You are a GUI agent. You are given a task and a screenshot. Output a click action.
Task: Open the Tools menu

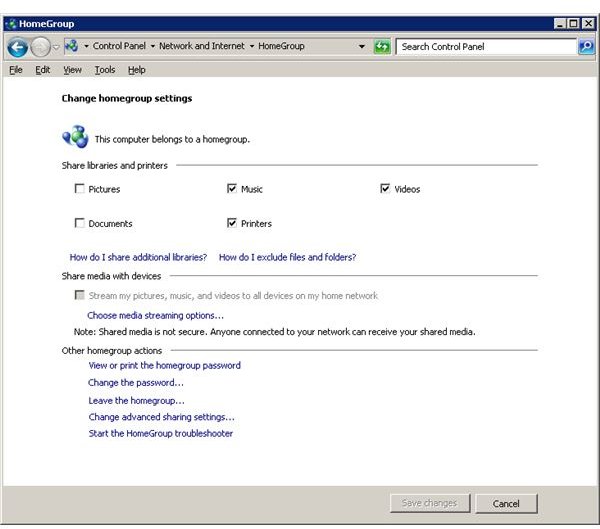pyautogui.click(x=105, y=70)
